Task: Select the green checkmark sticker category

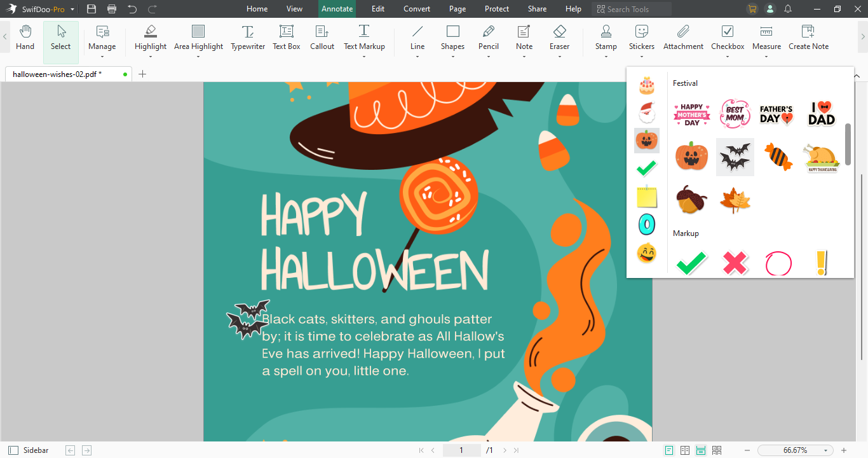Action: click(647, 168)
